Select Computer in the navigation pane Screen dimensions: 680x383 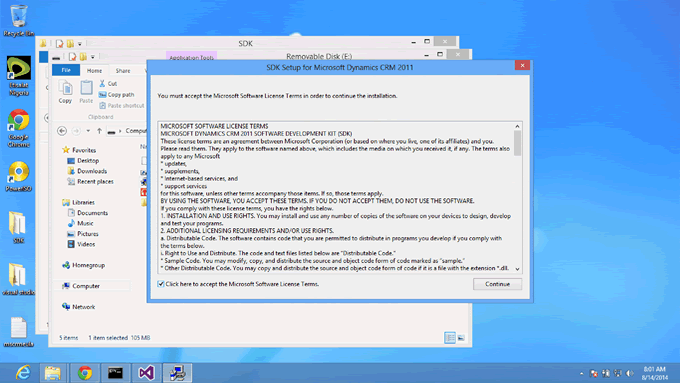(x=81, y=286)
